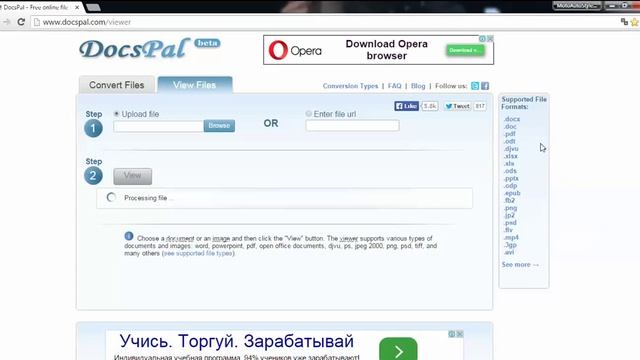Close the DocsPal browser tab

coord(77,7)
